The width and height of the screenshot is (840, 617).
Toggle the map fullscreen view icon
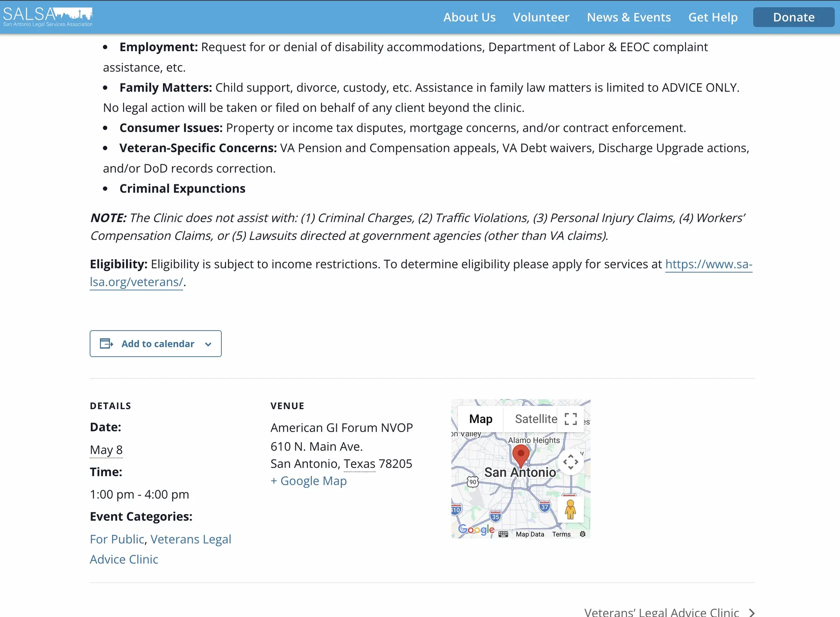point(570,419)
